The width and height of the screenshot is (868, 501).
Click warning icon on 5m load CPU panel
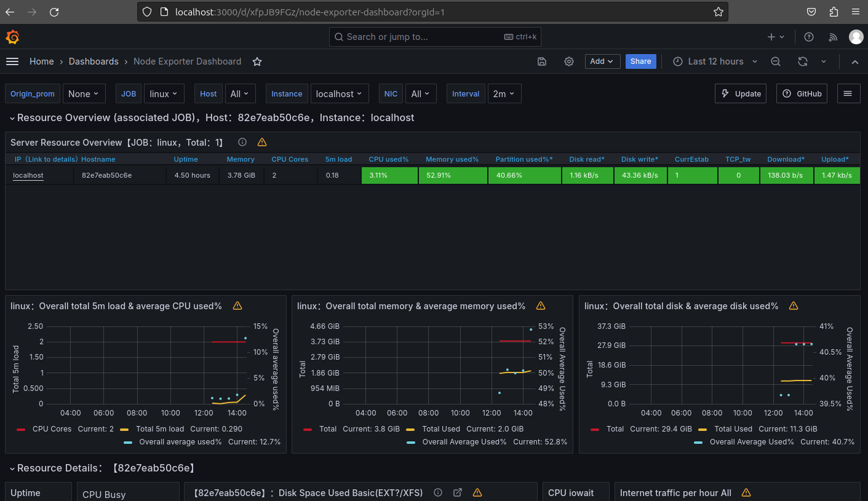(237, 306)
